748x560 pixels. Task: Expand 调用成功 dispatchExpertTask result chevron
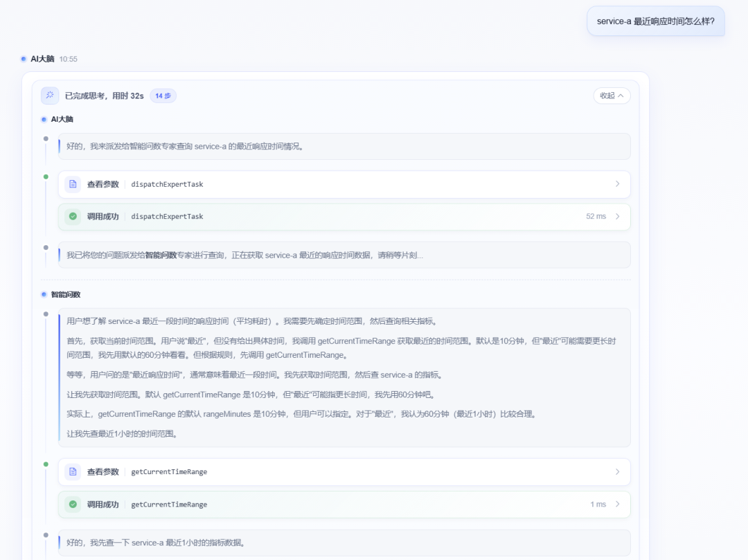[617, 217]
